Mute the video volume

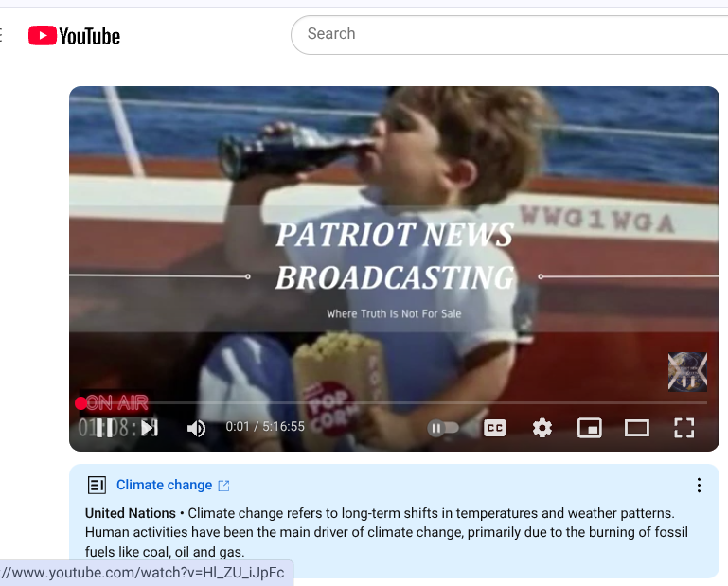click(x=196, y=428)
